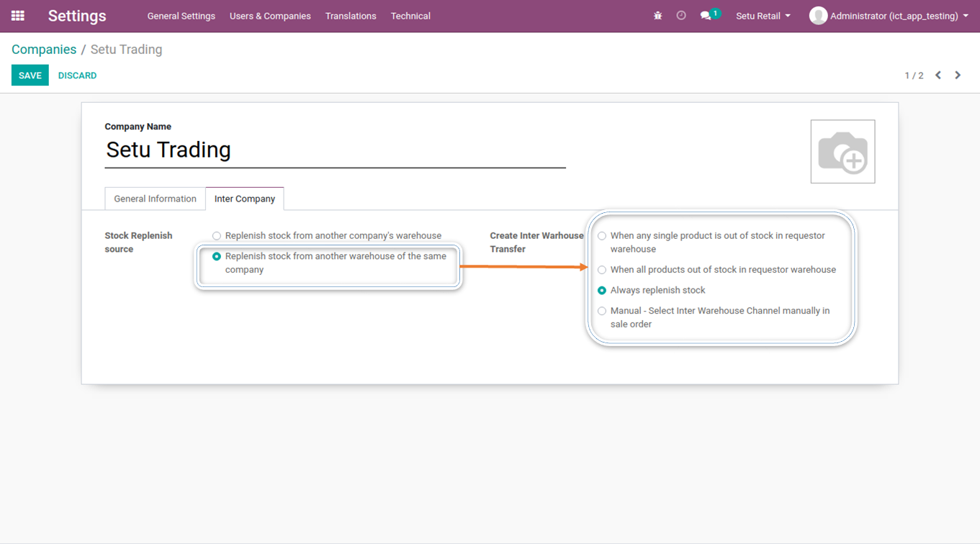This screenshot has width=980, height=544.
Task: Save the company record
Action: pos(30,76)
